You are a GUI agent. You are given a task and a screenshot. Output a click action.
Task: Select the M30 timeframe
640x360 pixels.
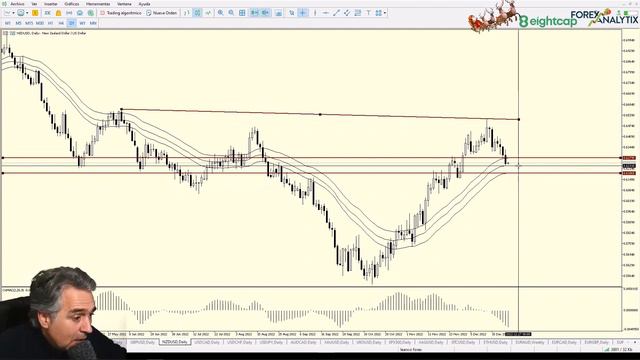[x=40, y=23]
